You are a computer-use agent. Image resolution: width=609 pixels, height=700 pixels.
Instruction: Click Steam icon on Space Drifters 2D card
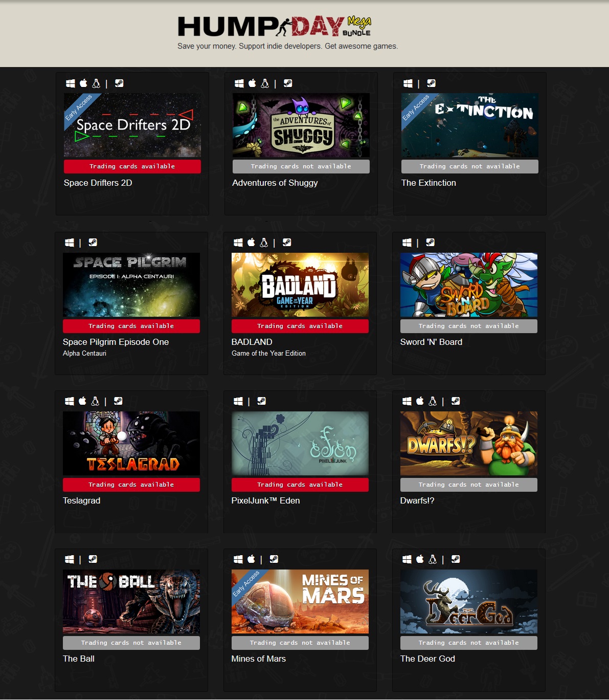click(x=119, y=83)
